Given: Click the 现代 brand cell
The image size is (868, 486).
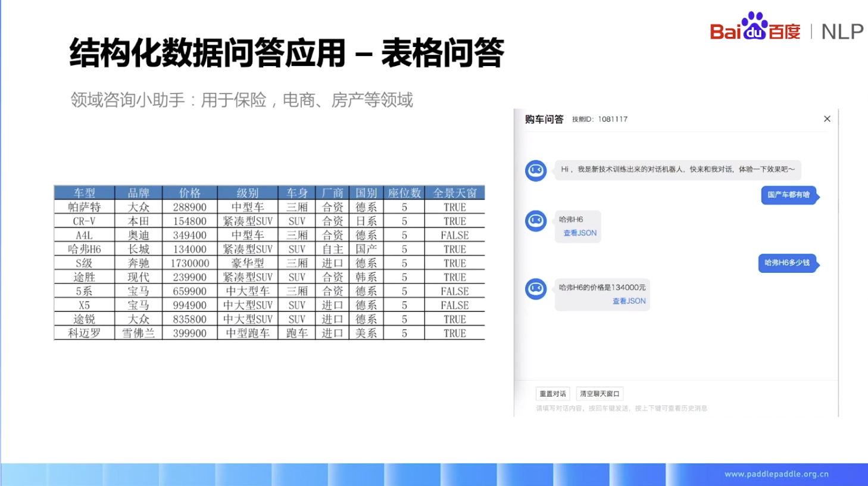Looking at the screenshot, I should 139,277.
